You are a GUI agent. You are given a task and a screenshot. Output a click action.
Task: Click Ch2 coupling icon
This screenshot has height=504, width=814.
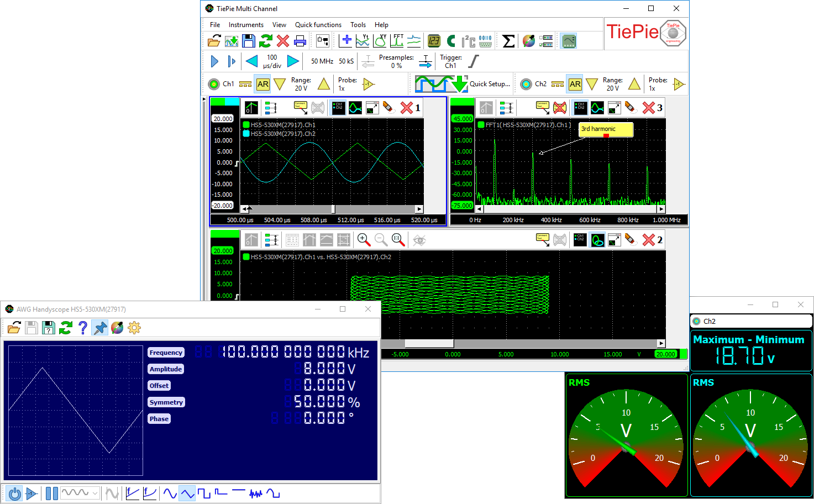coord(558,84)
